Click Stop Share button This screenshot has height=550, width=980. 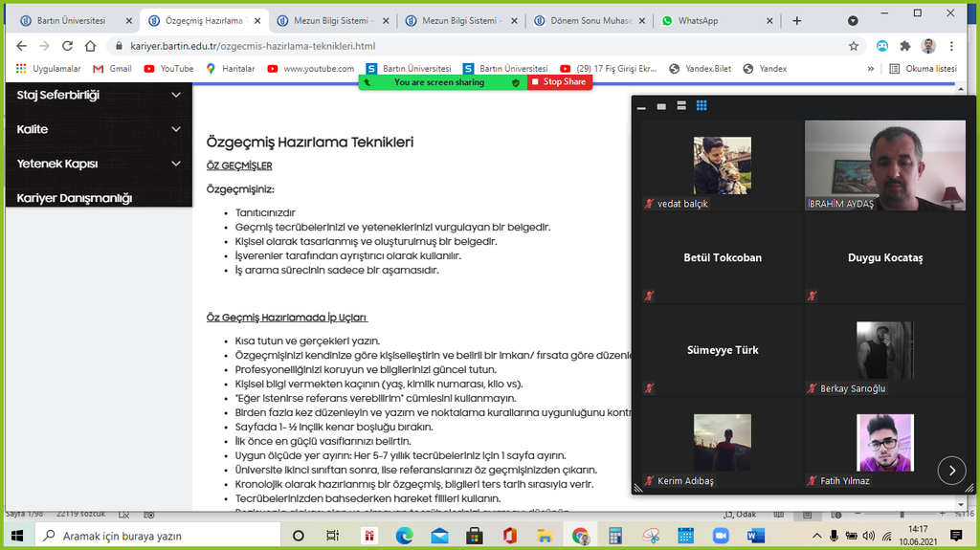pos(560,82)
